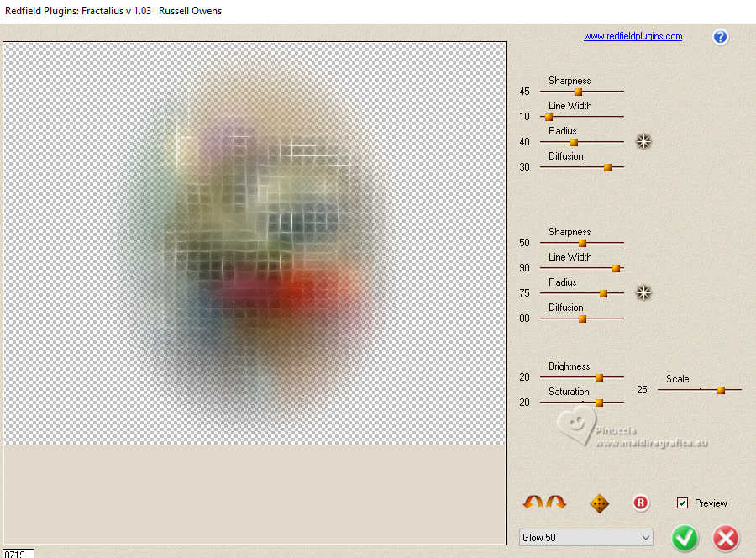756x558 pixels.
Task: Click the lower Radius starburst icon
Action: coord(643,292)
